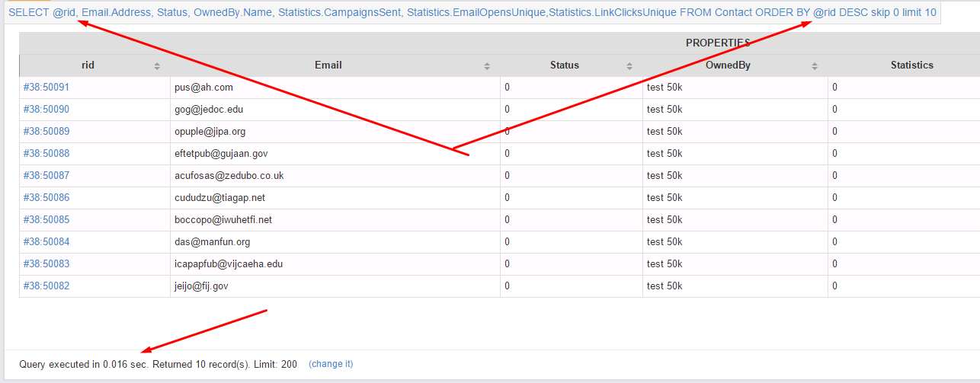Viewport: 980px width, 383px height.
Task: Open record #38:50088 link
Action: (46, 153)
